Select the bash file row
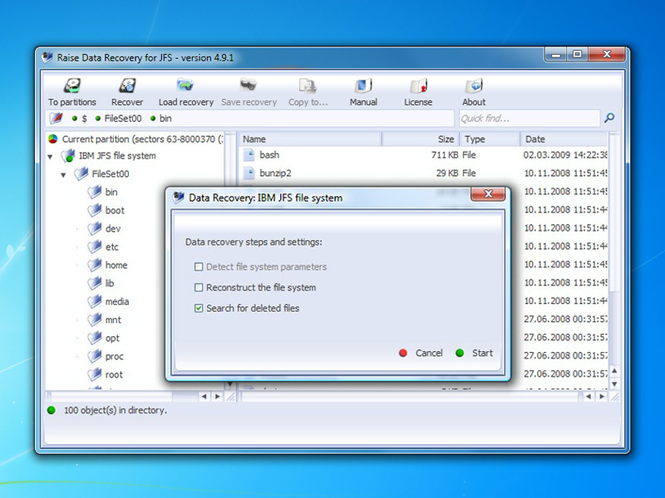 (x=424, y=155)
